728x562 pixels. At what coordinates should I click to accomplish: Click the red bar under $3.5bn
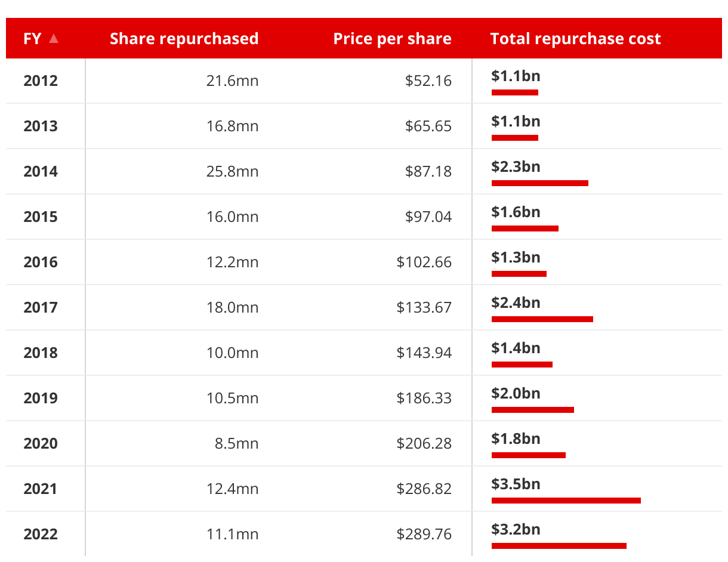tap(566, 501)
